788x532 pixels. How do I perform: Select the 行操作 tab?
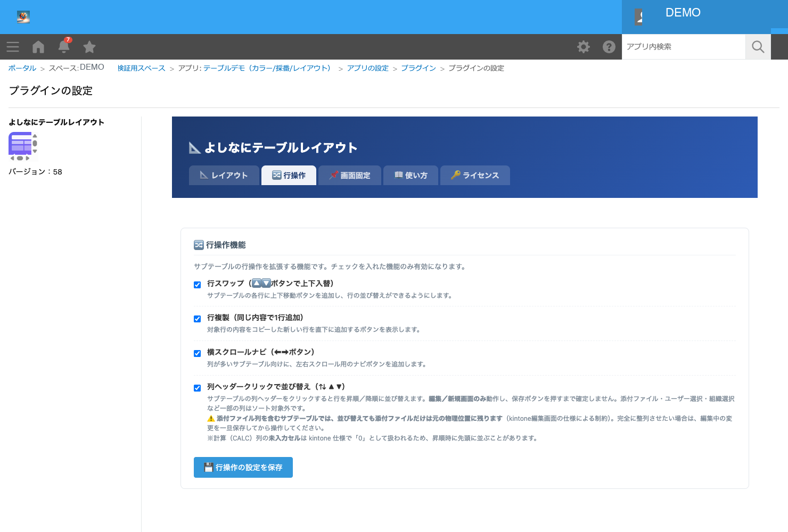289,175
